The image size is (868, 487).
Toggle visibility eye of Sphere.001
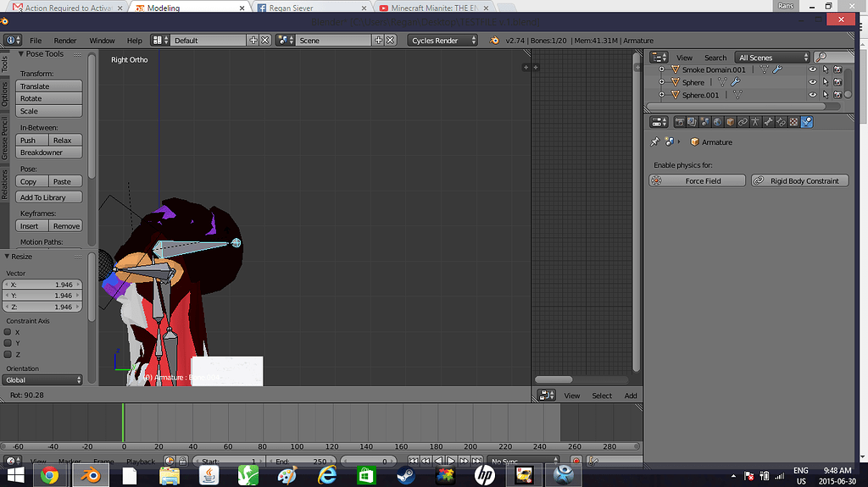tap(813, 95)
